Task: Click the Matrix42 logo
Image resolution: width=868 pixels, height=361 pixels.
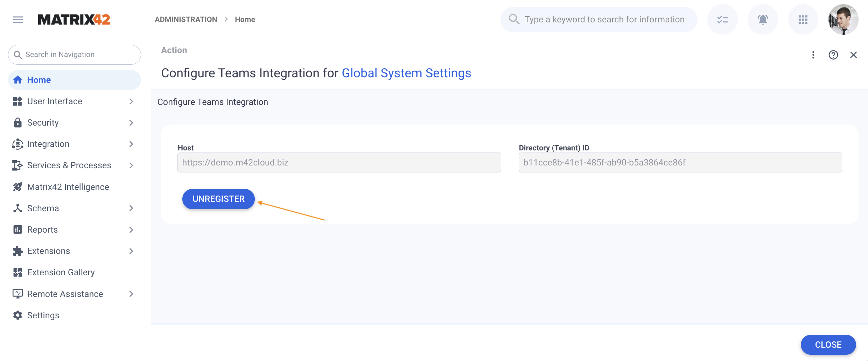Action: coord(74,20)
